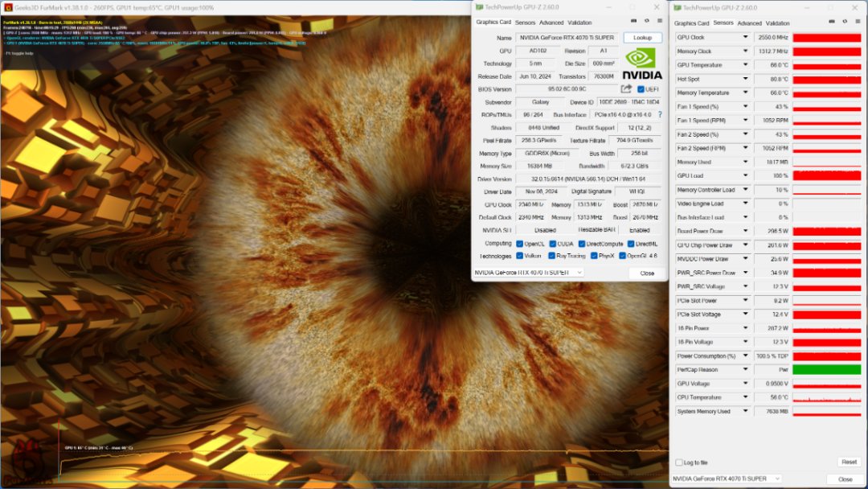868x489 pixels.
Task: Select Graphics Card tab in left GPU-Z window
Action: pyautogui.click(x=493, y=23)
